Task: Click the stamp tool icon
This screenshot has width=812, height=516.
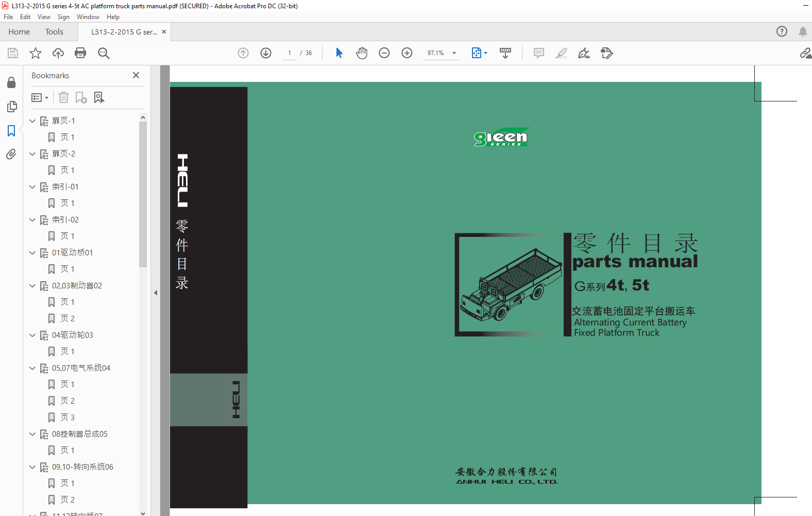Action: (607, 53)
